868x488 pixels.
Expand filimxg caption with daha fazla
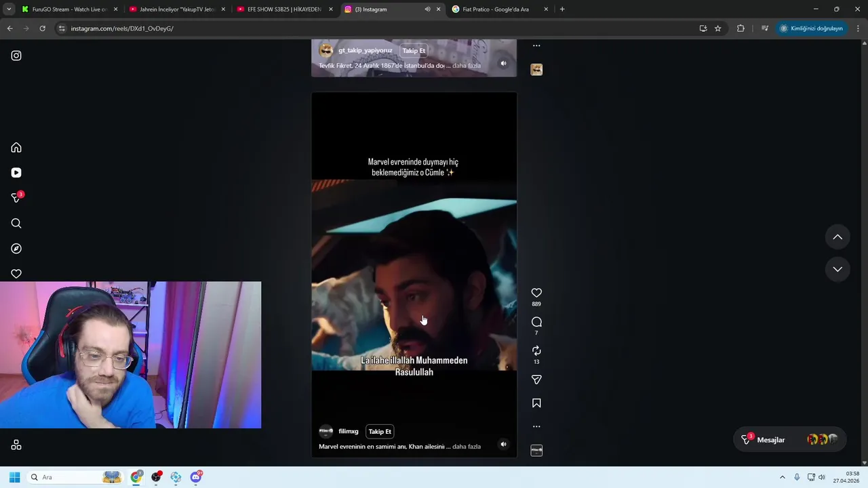click(467, 447)
